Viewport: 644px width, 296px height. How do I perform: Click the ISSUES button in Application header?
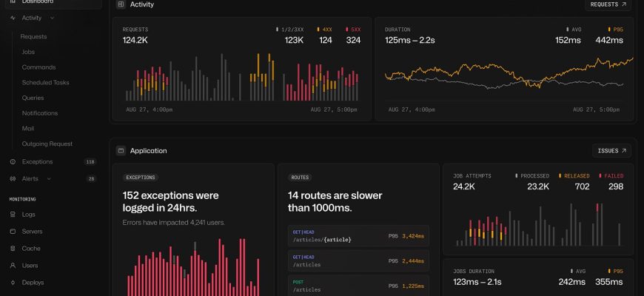[x=611, y=151]
